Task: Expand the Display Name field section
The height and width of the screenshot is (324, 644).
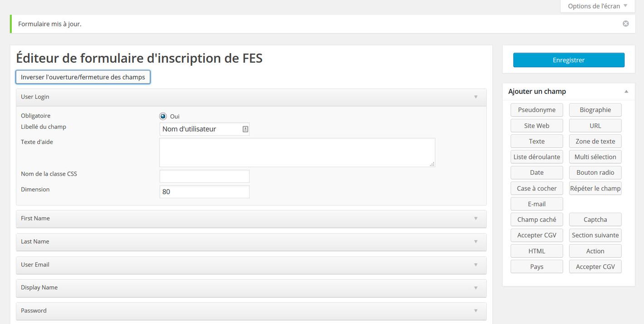Action: (x=476, y=288)
